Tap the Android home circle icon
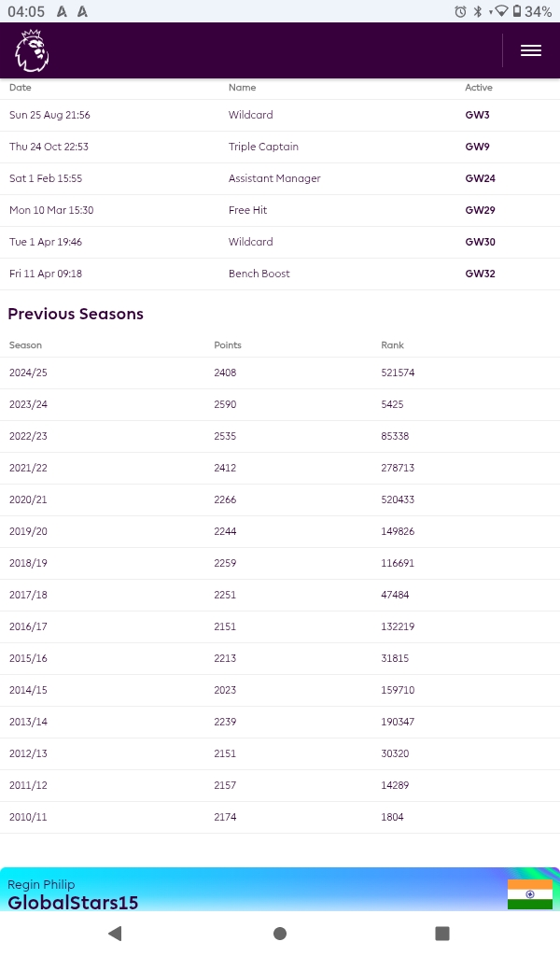The height and width of the screenshot is (956, 560). (x=280, y=933)
